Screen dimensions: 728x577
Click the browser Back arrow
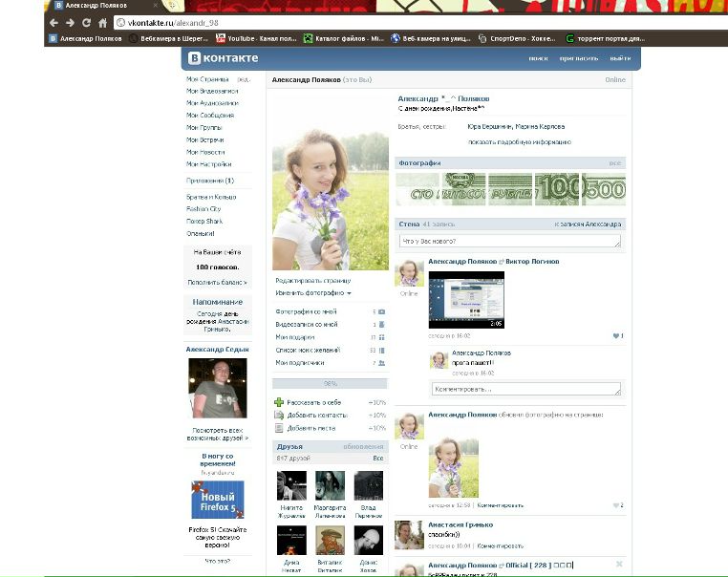[54, 22]
